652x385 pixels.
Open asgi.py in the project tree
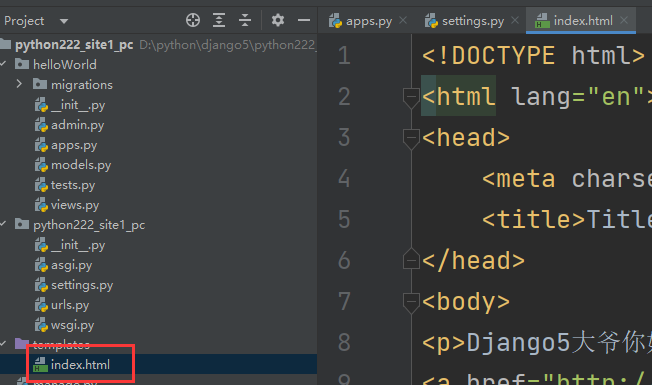[x=72, y=265]
